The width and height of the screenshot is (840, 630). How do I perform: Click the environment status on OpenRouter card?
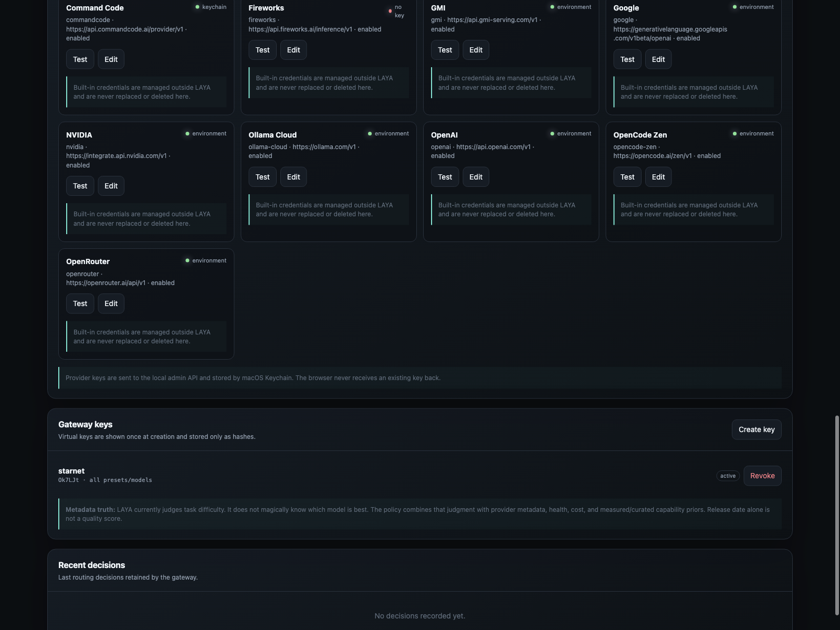206,260
